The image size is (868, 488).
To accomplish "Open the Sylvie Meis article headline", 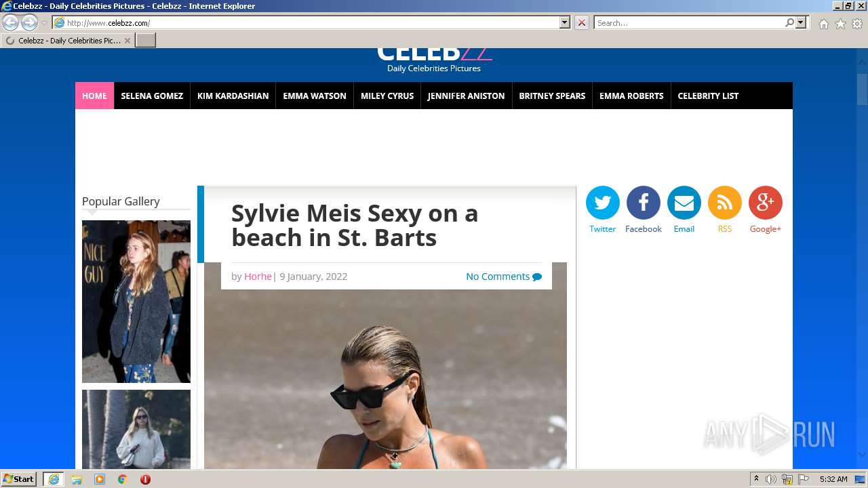I will click(355, 225).
